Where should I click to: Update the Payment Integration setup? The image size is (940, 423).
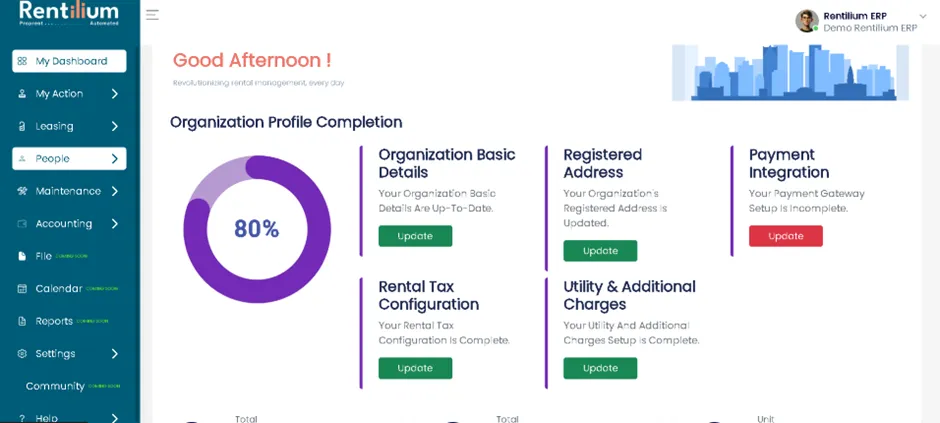click(785, 236)
